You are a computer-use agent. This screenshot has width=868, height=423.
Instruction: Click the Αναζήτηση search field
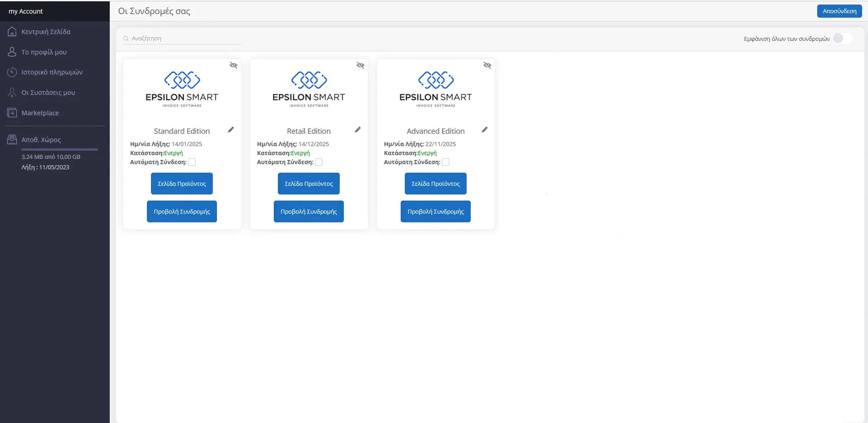coord(184,39)
